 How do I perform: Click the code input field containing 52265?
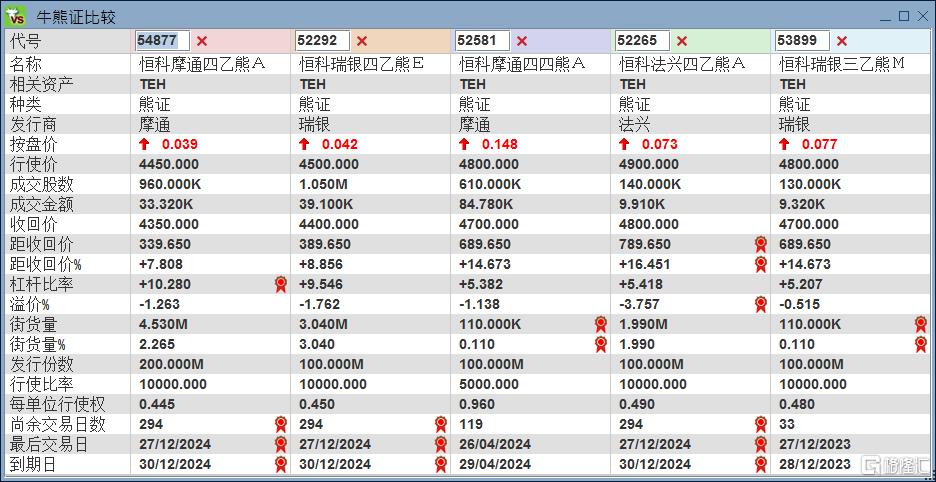coord(642,41)
